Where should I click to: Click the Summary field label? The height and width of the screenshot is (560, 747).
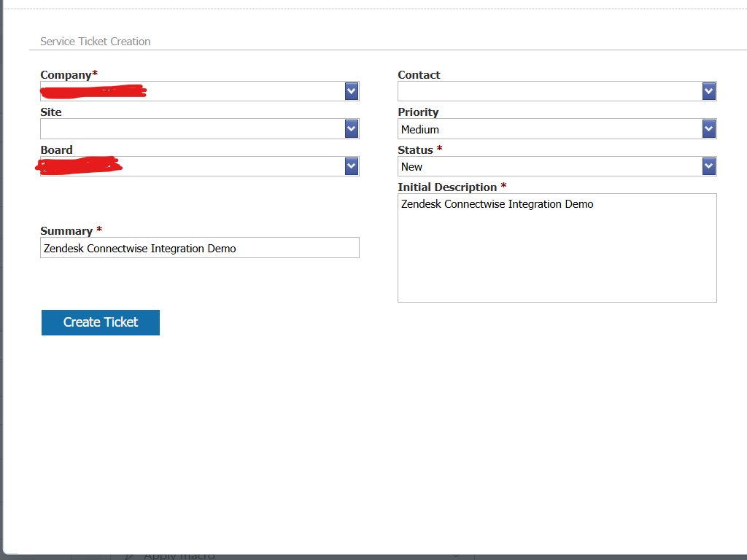pyautogui.click(x=66, y=231)
